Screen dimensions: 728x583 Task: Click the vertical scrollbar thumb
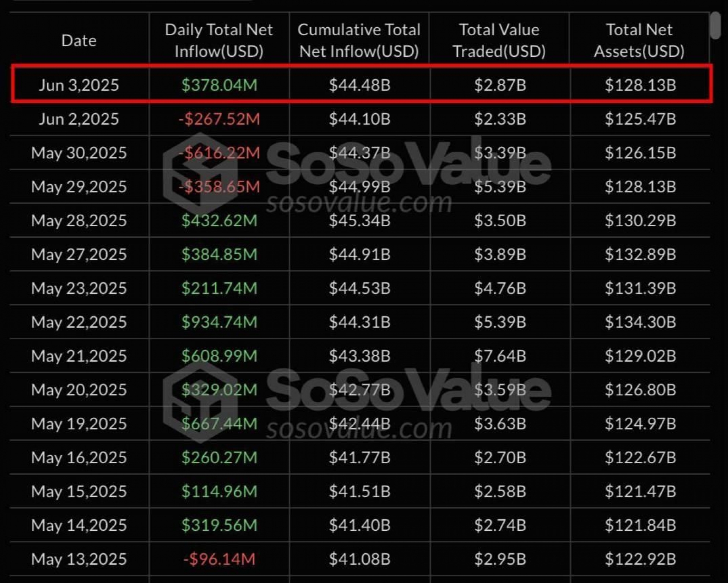[715, 25]
